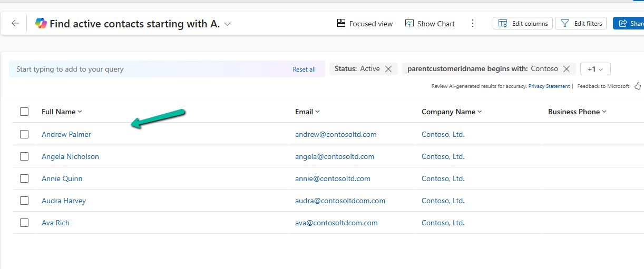Open the Full Name column sort menu
The image size is (644, 269).
(x=62, y=112)
